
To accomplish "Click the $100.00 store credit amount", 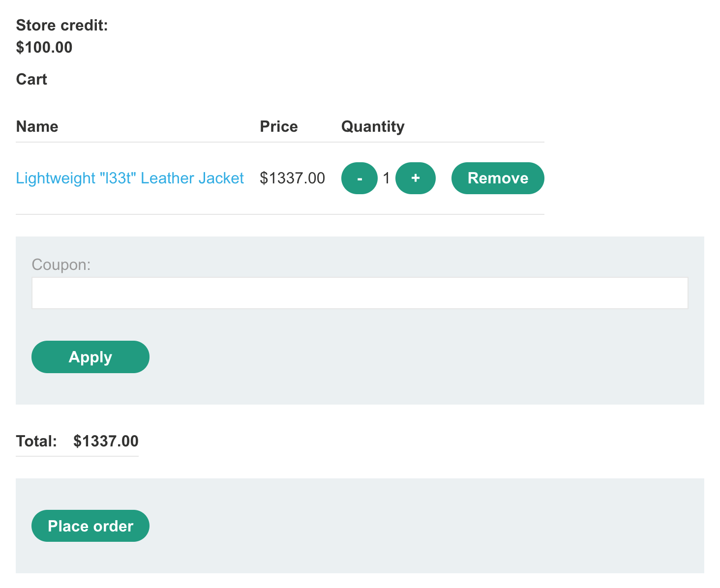I will [x=44, y=48].
